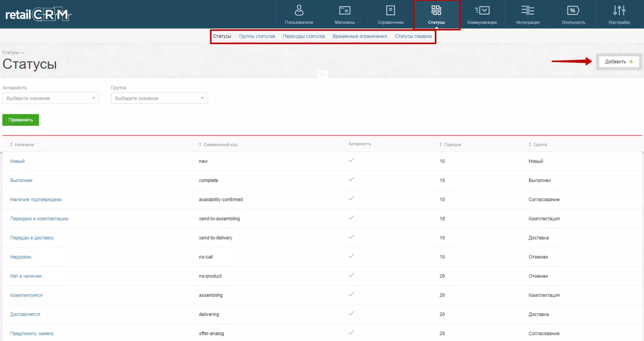Sort table by Порядок column
This screenshot has height=341, width=644.
[x=450, y=144]
